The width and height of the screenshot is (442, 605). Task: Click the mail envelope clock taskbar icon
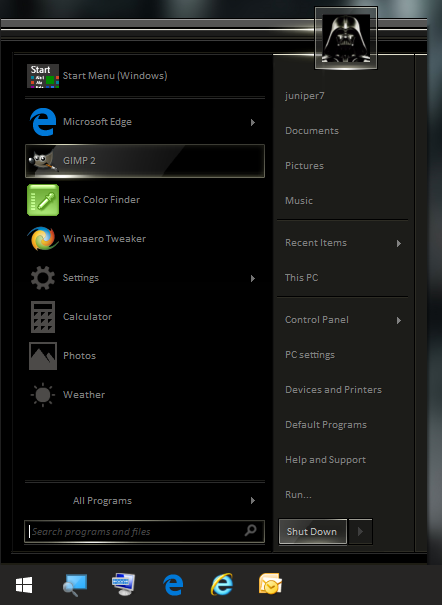270,584
